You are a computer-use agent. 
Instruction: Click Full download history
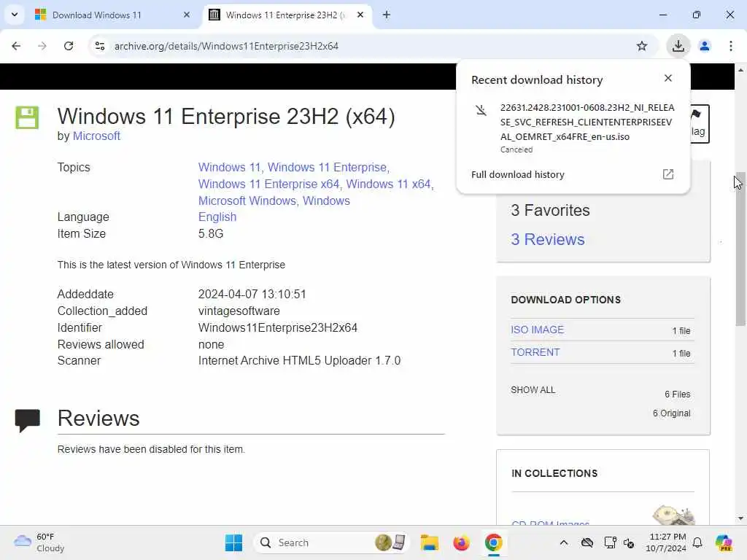click(x=517, y=175)
